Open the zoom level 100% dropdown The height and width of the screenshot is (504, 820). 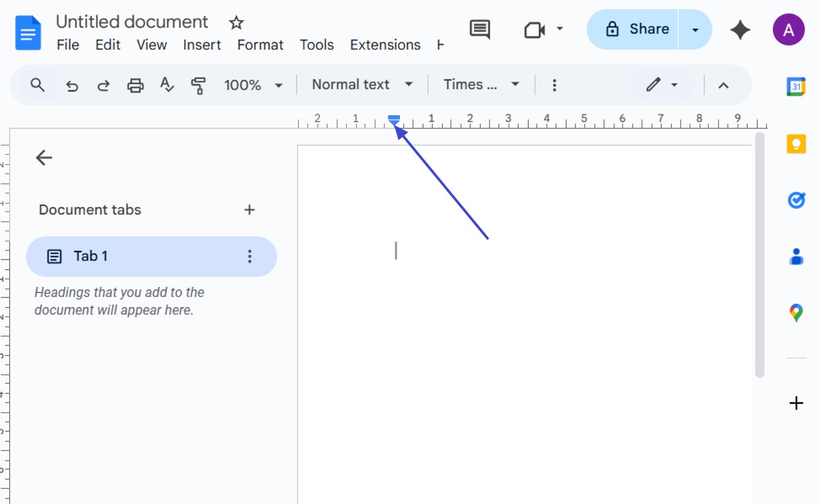(x=254, y=85)
